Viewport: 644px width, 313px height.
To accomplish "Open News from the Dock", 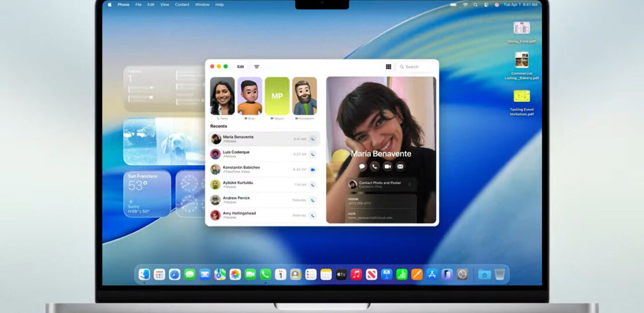I will click(x=371, y=274).
